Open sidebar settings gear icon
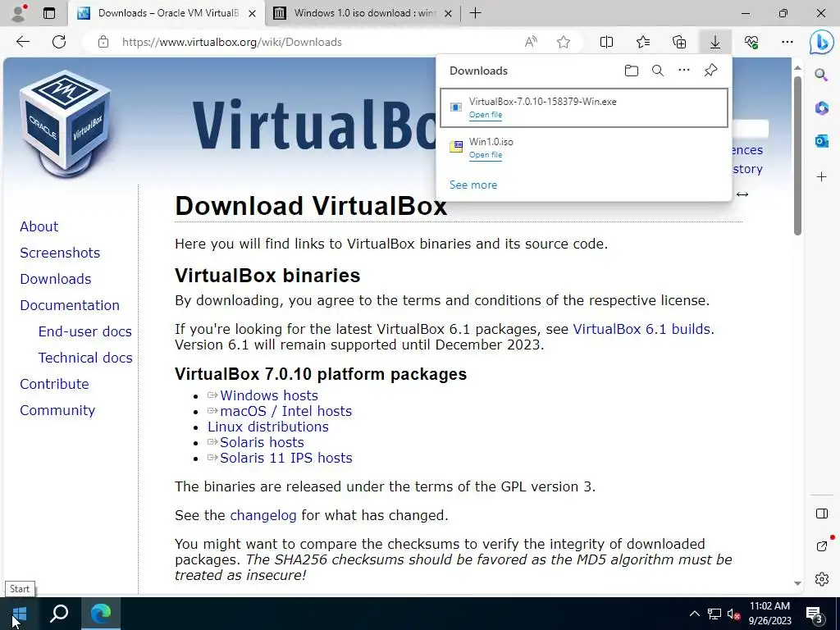This screenshot has height=630, width=840. (822, 579)
